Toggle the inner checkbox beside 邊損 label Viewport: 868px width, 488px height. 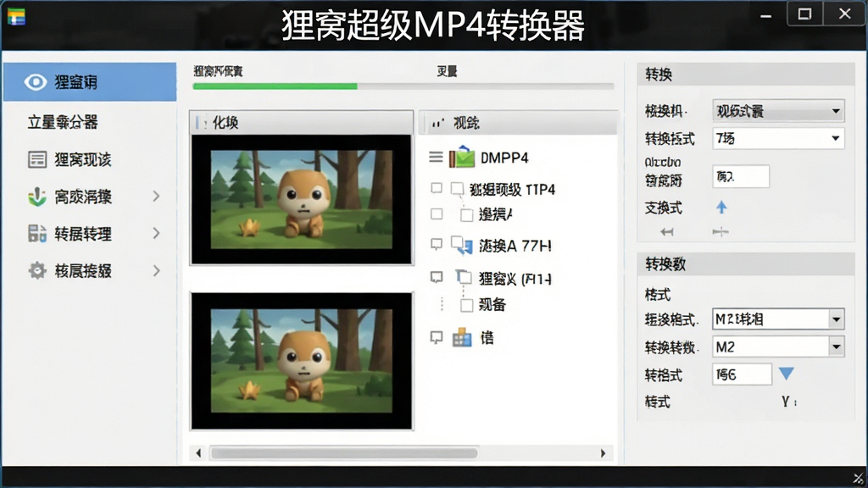coord(467,214)
